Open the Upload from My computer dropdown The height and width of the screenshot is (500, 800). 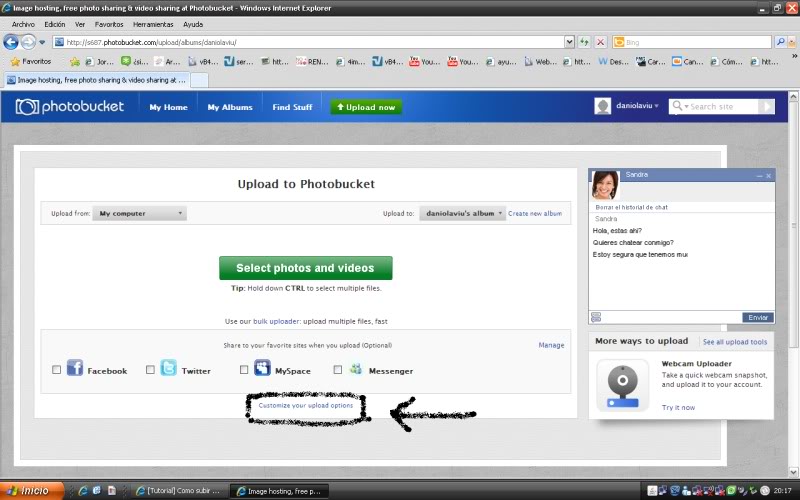tap(139, 213)
